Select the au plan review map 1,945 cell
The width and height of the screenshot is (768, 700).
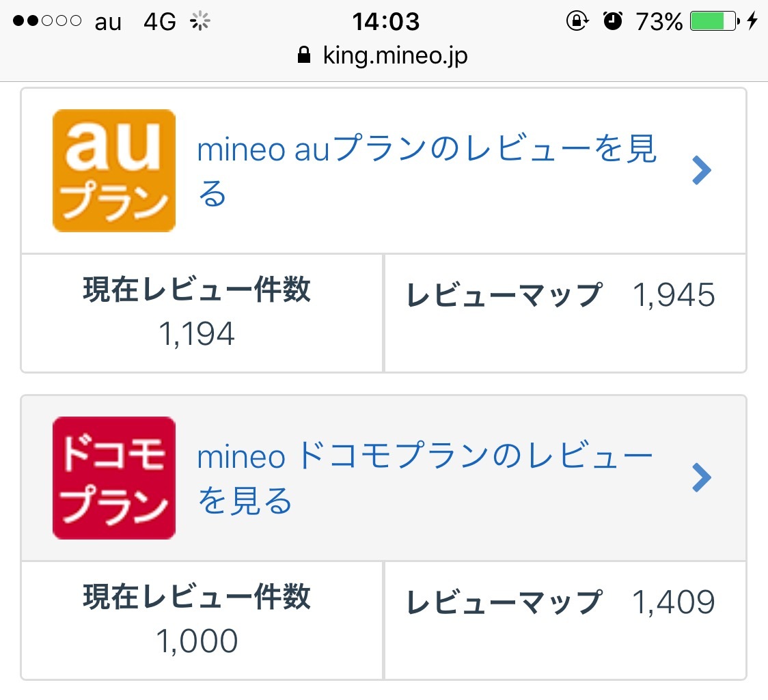point(564,313)
